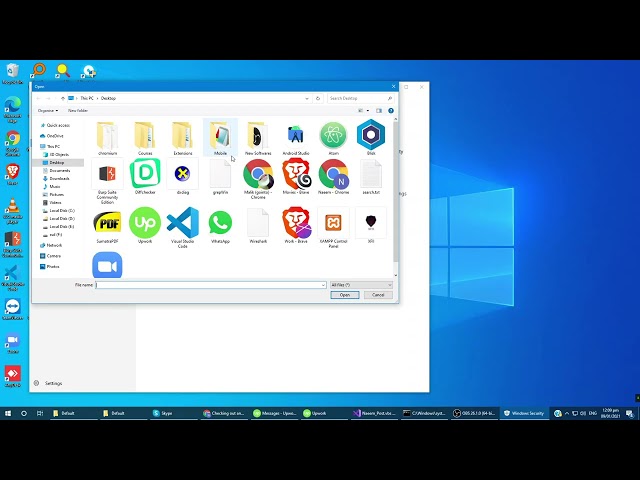Click the Open button
640x480 pixels.
[x=345, y=295]
